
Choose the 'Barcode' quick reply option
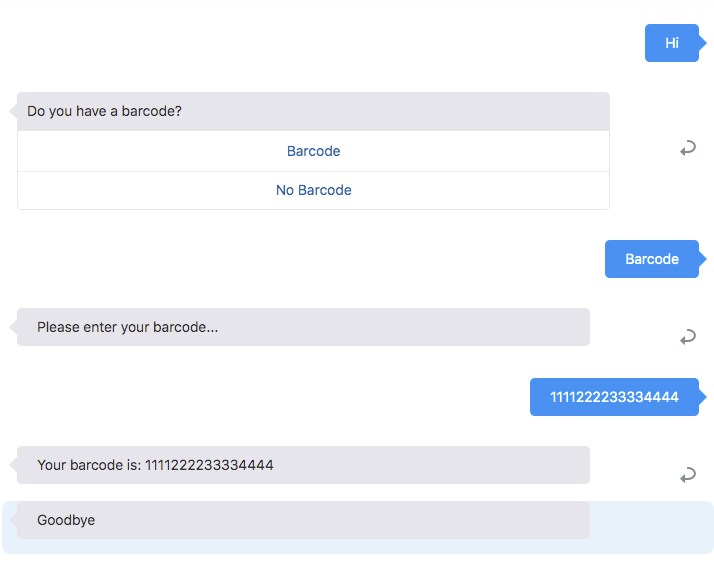(x=313, y=151)
